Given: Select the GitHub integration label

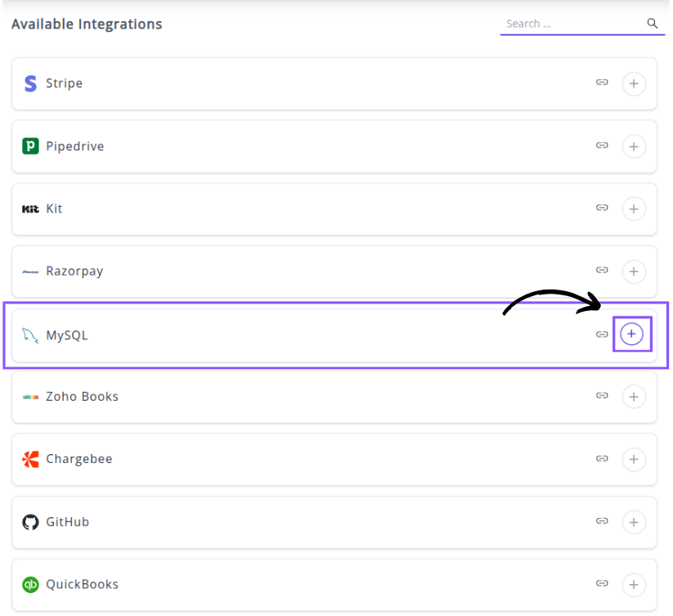Looking at the screenshot, I should coord(67,522).
